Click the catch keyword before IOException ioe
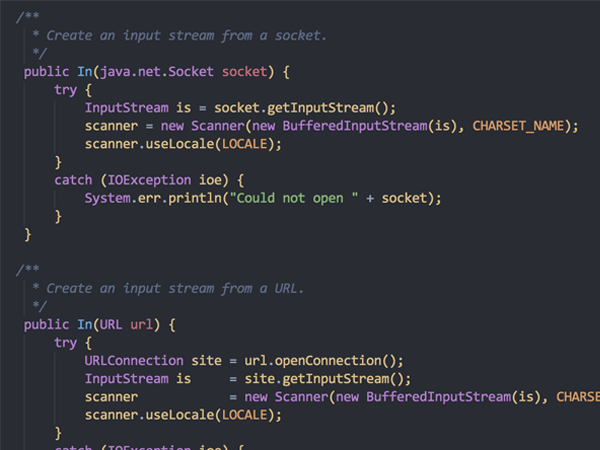The image size is (600, 450). pos(73,180)
